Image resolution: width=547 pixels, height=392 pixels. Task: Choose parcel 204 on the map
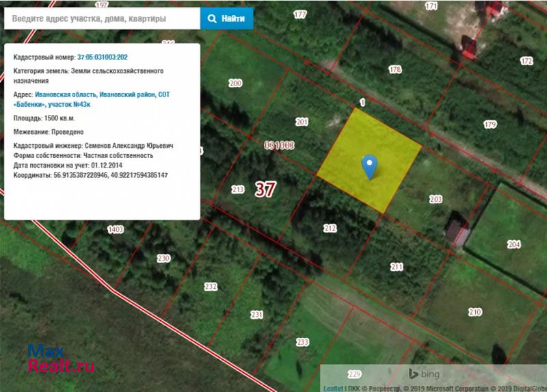coord(513,244)
